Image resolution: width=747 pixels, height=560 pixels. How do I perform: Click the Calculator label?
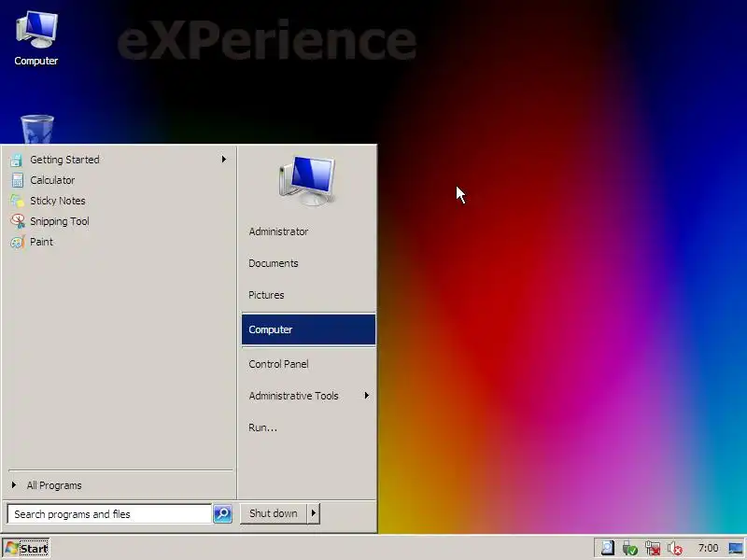click(52, 180)
